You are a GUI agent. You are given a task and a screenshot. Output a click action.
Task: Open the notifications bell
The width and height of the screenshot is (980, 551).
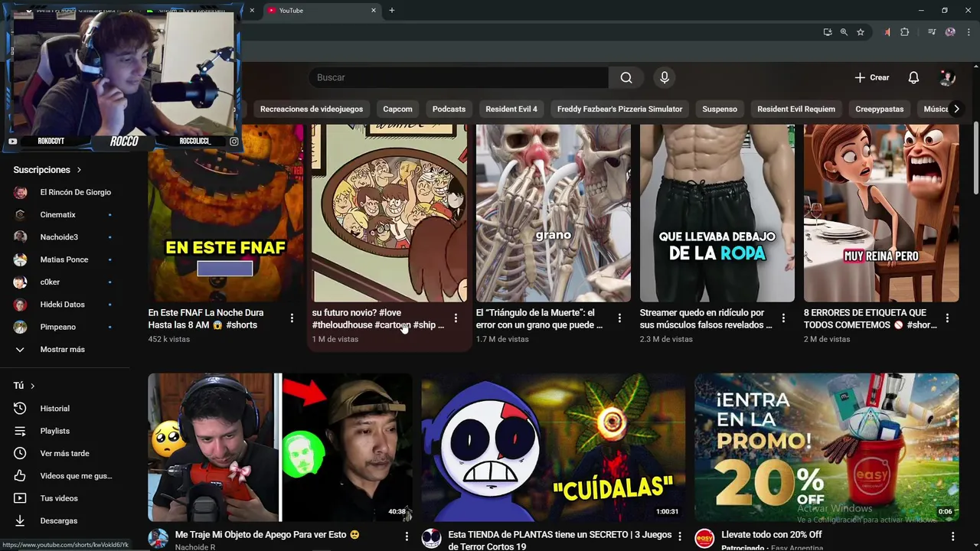click(913, 77)
